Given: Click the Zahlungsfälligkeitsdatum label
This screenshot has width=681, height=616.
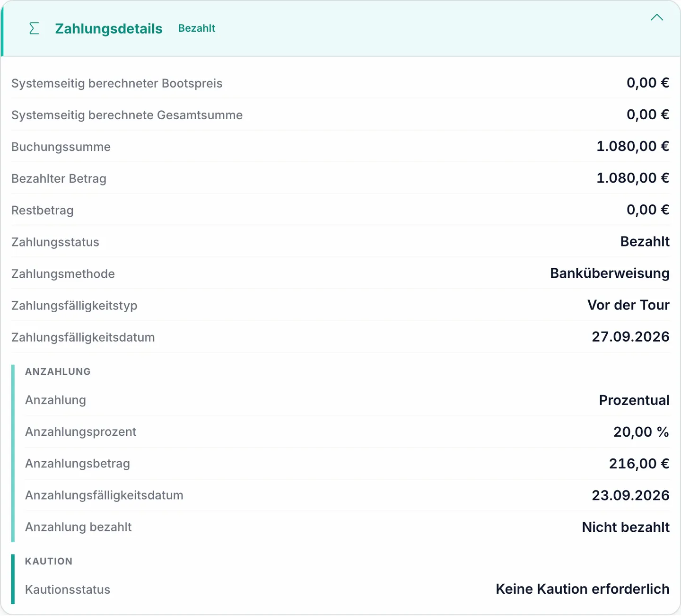Looking at the screenshot, I should click(x=83, y=337).
